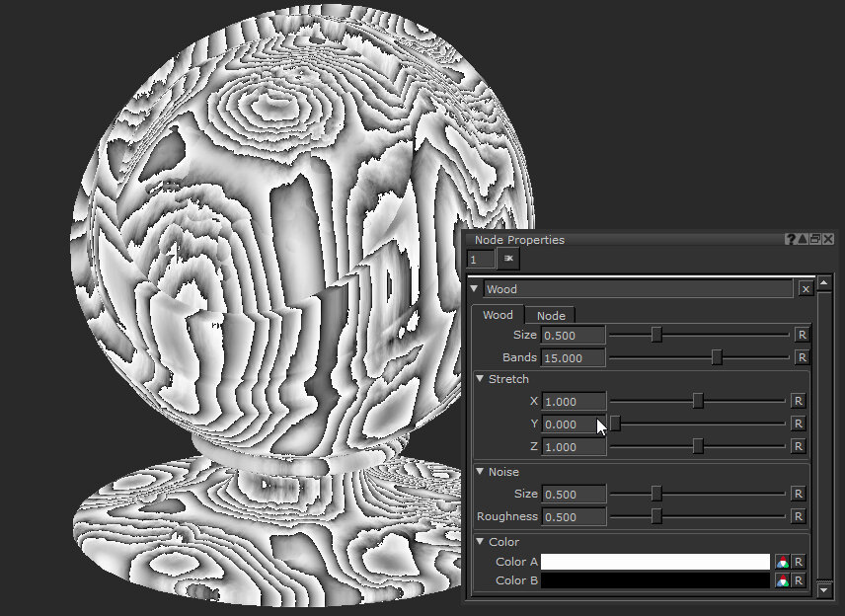Float the Node Properties panel
Viewport: 845px width, 616px height.
point(815,240)
